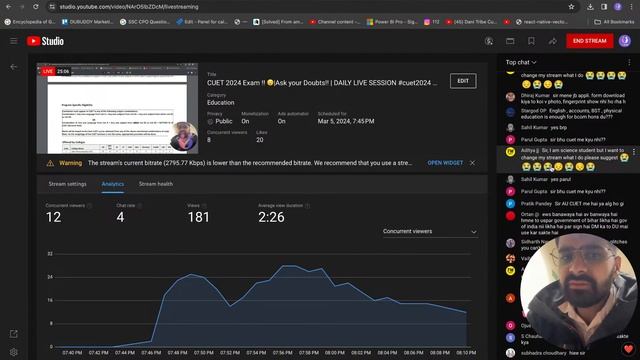Viewport: 640px width, 360px height.
Task: Select the Analytics tab
Action: (113, 184)
